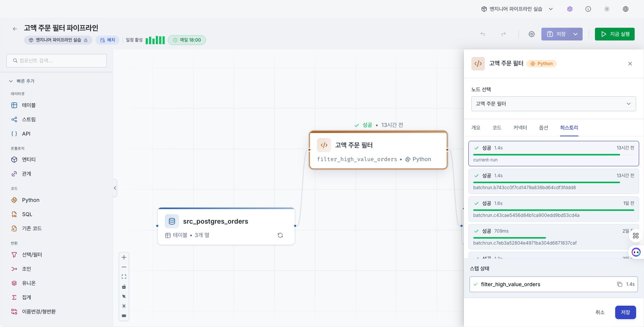
Task: Toggle the light/dark theme icon
Action: click(x=607, y=9)
